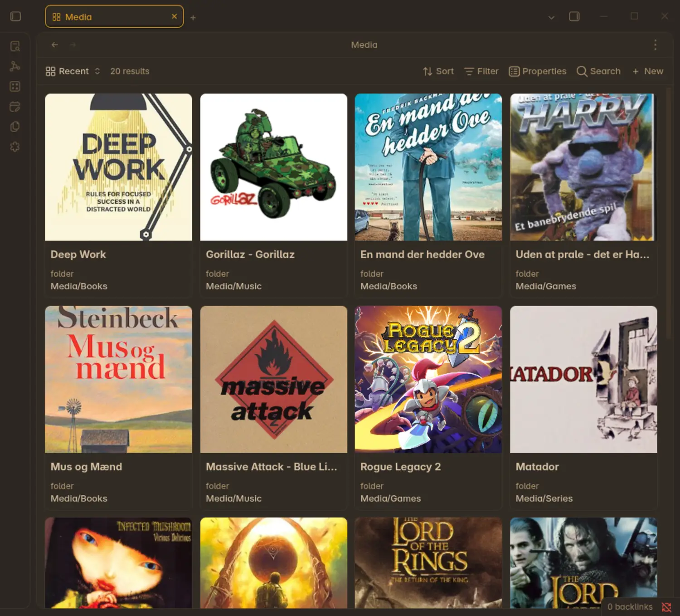
Task: Toggle the right sidebar panel icon
Action: click(574, 16)
